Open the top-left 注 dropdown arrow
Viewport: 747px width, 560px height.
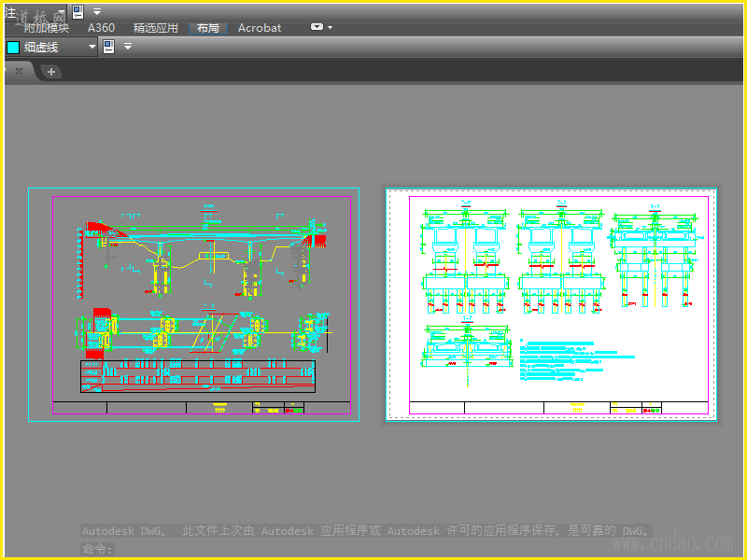click(62, 12)
